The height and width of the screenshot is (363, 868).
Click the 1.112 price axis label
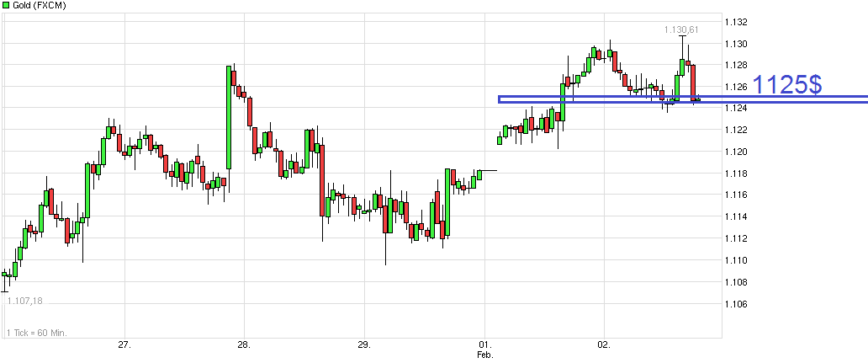737,238
